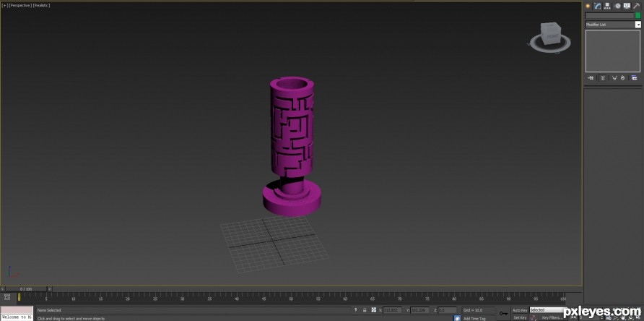Screen dimensions: 644x321
Task: Open the Hierarchy command panel tab
Action: coord(607,6)
